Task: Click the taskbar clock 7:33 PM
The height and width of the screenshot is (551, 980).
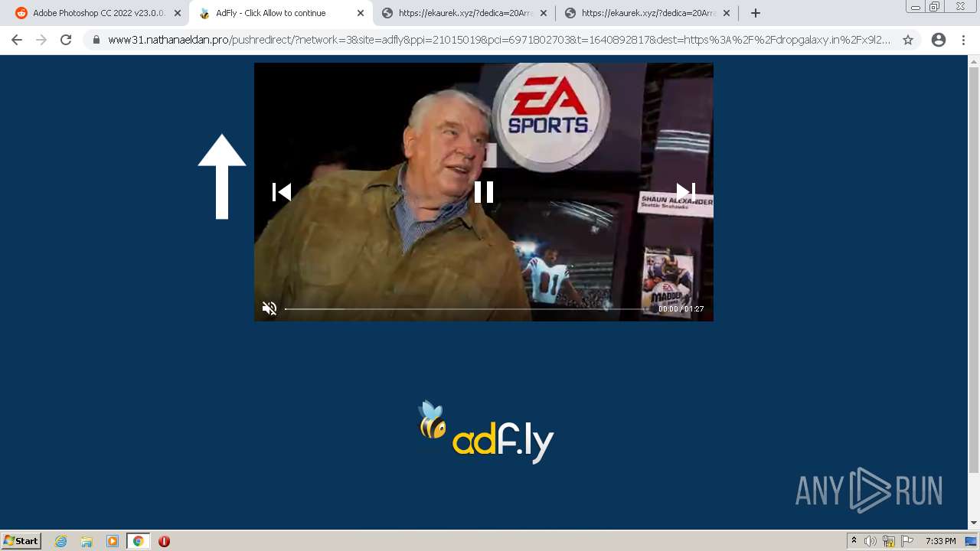Action: [940, 541]
